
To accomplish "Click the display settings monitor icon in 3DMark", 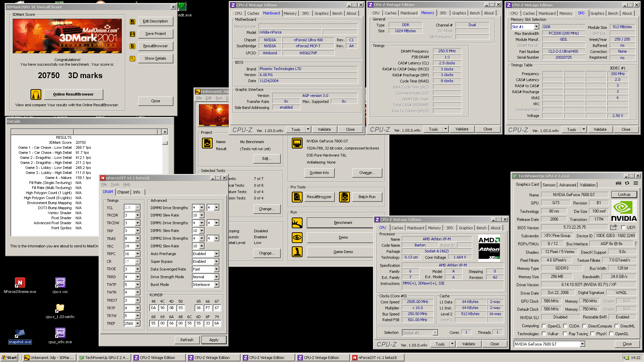I will click(x=297, y=143).
